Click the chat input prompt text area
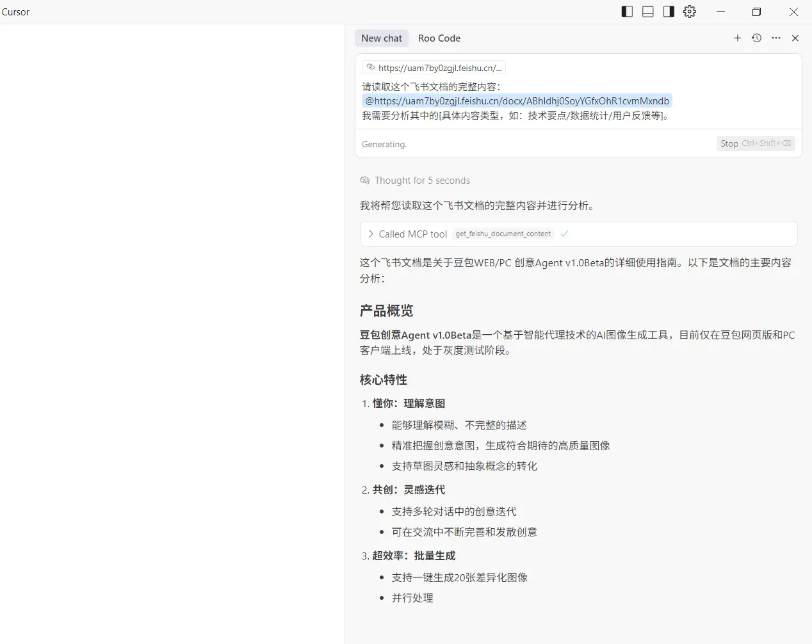This screenshot has height=644, width=812. coord(578,101)
